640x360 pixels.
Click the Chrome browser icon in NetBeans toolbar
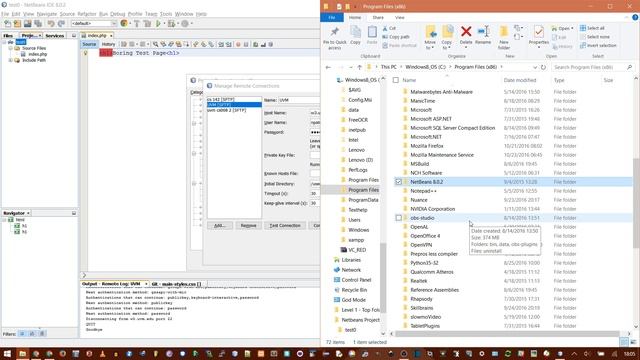(x=124, y=24)
